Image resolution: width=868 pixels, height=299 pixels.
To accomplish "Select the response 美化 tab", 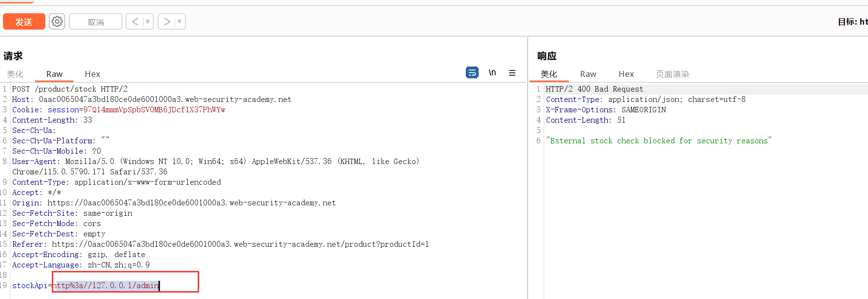I will pos(549,74).
